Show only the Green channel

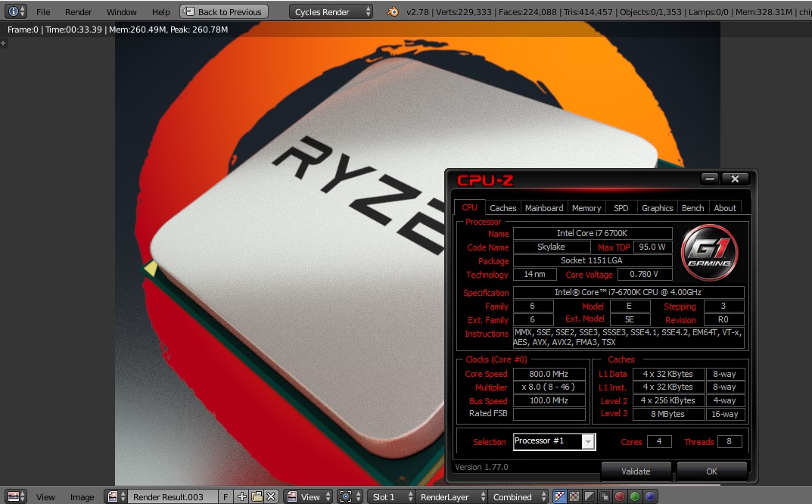click(x=635, y=496)
